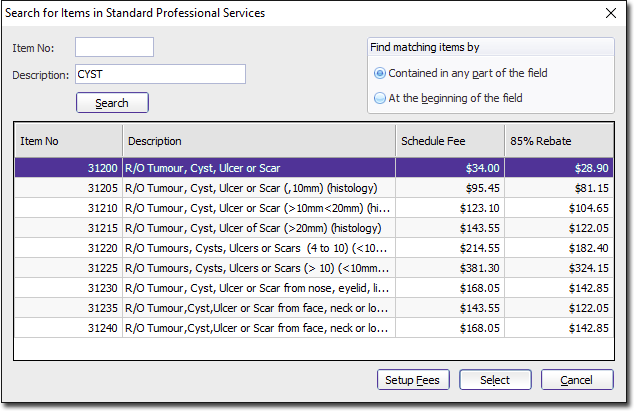Open Setup Fees
This screenshot has height=411, width=634.
point(413,380)
